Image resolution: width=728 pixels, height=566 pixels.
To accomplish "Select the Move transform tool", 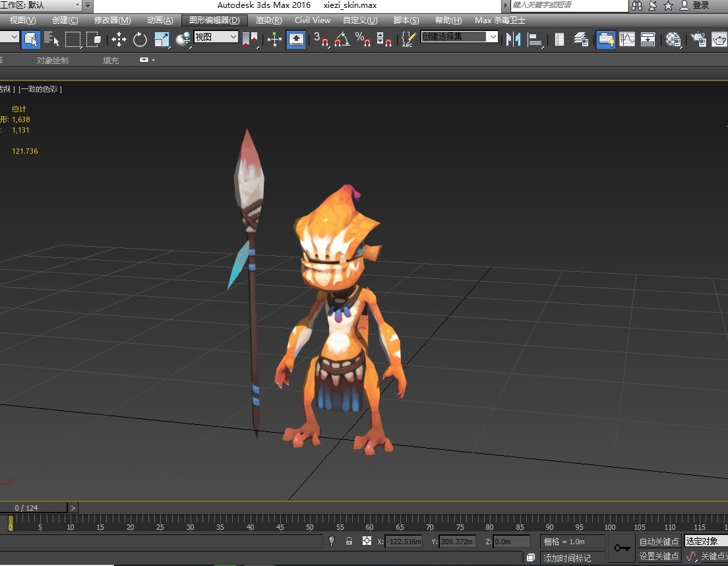I will click(119, 40).
